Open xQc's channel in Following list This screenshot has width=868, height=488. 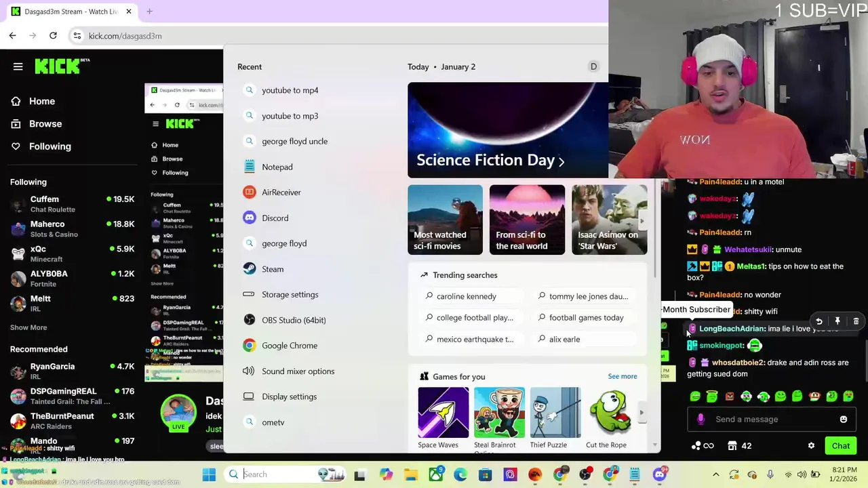tap(72, 253)
